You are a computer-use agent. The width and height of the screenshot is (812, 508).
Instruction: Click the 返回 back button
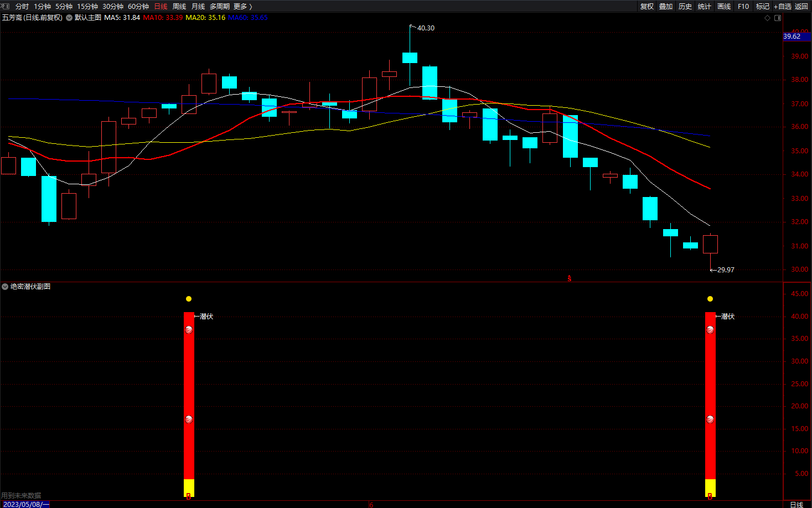click(x=801, y=7)
